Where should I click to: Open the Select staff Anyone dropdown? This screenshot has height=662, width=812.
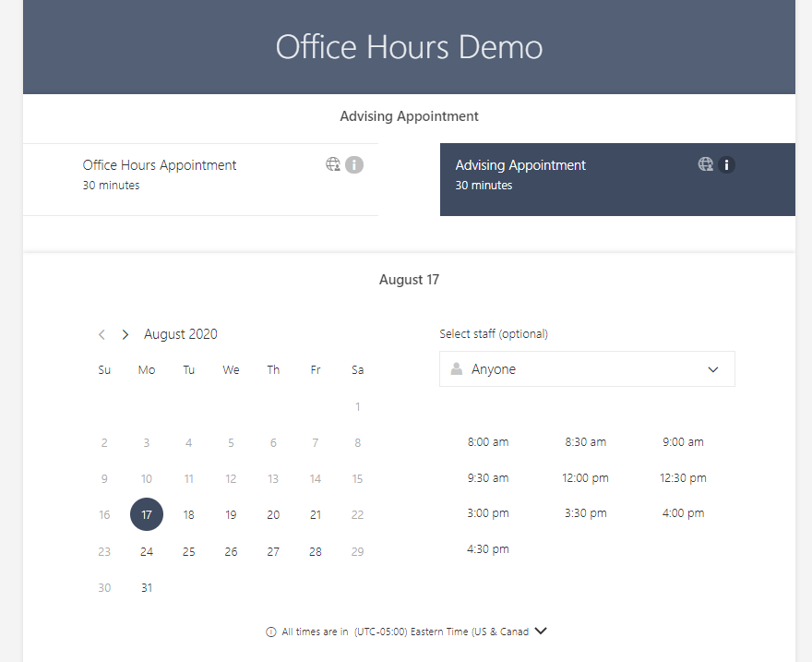[587, 368]
